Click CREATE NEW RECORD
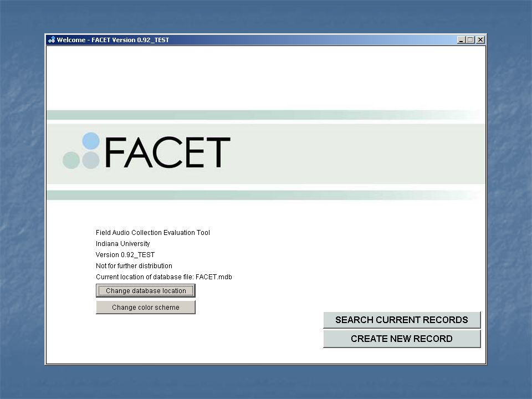532x399 pixels. tap(402, 339)
